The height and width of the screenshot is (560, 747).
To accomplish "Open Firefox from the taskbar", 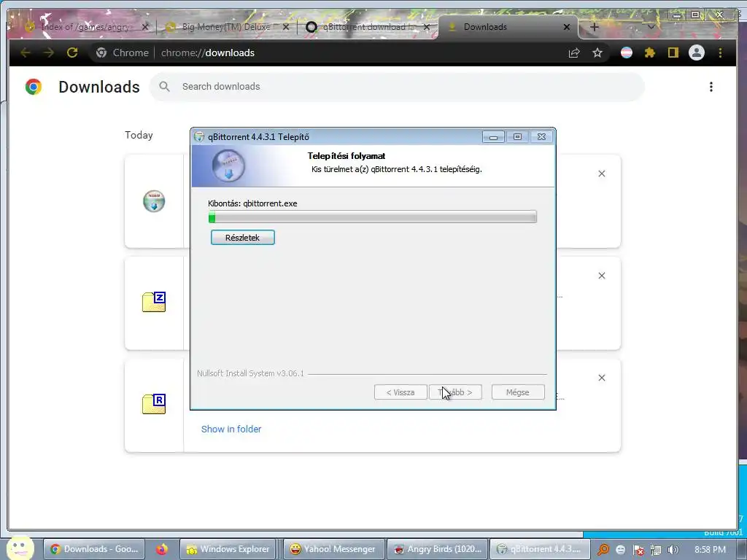I will click(161, 550).
